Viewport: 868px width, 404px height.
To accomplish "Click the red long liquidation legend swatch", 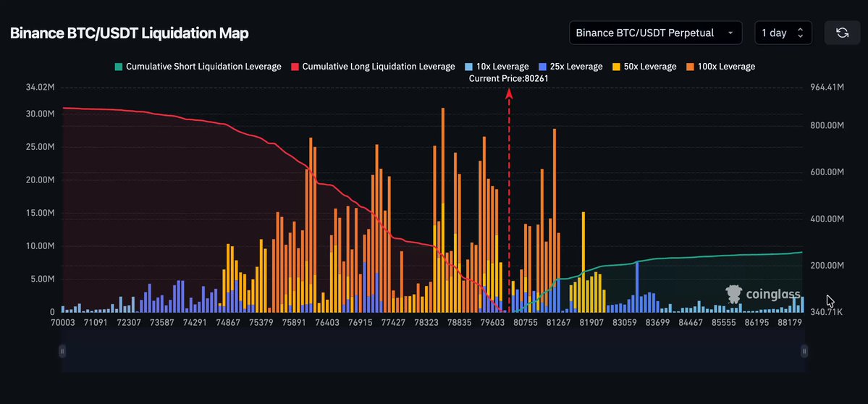I will pyautogui.click(x=295, y=67).
